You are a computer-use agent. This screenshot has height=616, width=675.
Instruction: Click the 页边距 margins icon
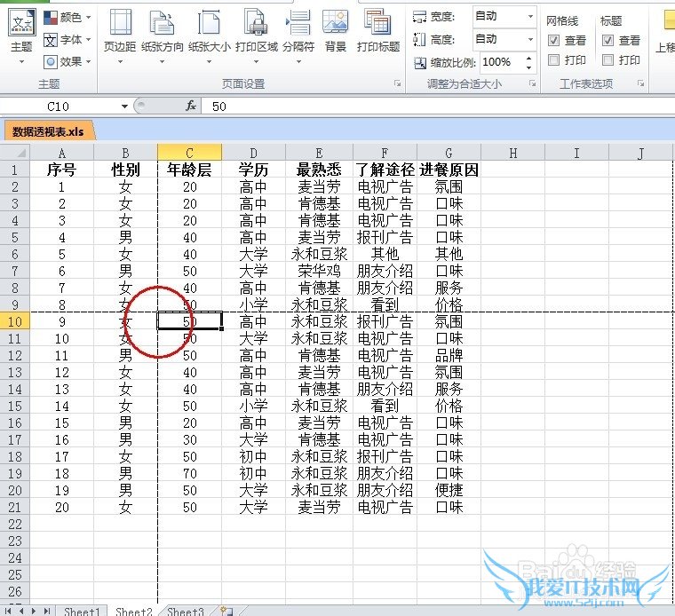point(120,22)
